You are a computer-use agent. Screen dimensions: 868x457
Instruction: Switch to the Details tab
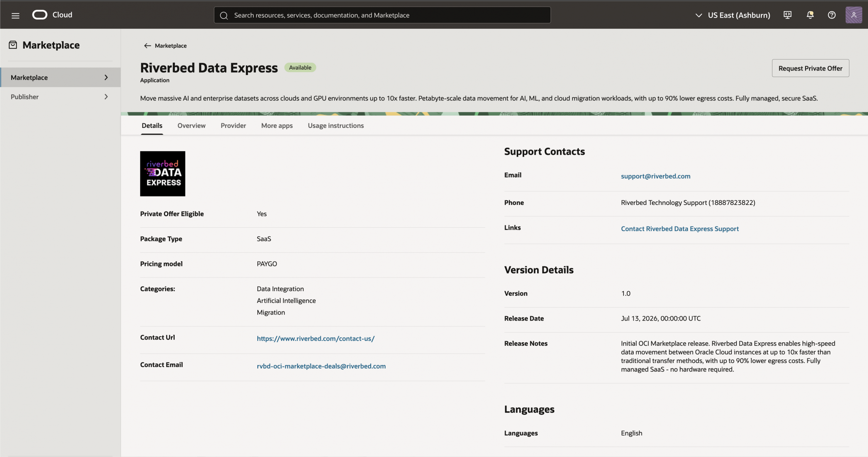click(152, 126)
